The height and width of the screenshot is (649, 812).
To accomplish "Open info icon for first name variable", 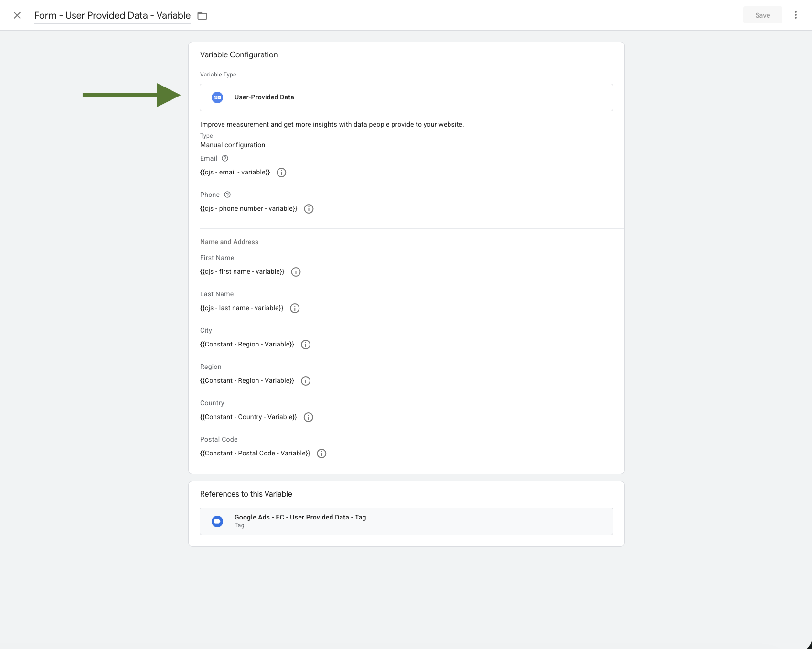I will [296, 272].
